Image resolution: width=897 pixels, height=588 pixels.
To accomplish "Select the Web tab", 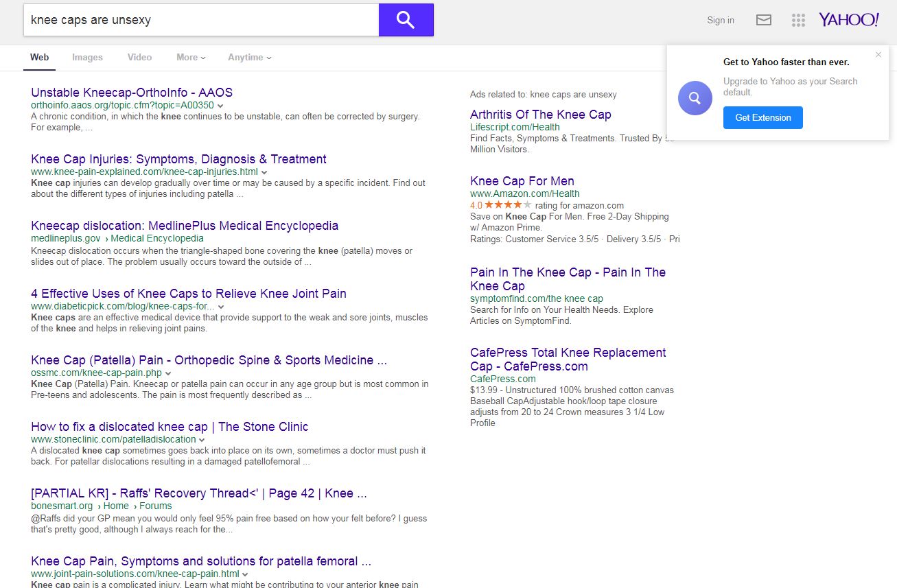I will pyautogui.click(x=40, y=58).
